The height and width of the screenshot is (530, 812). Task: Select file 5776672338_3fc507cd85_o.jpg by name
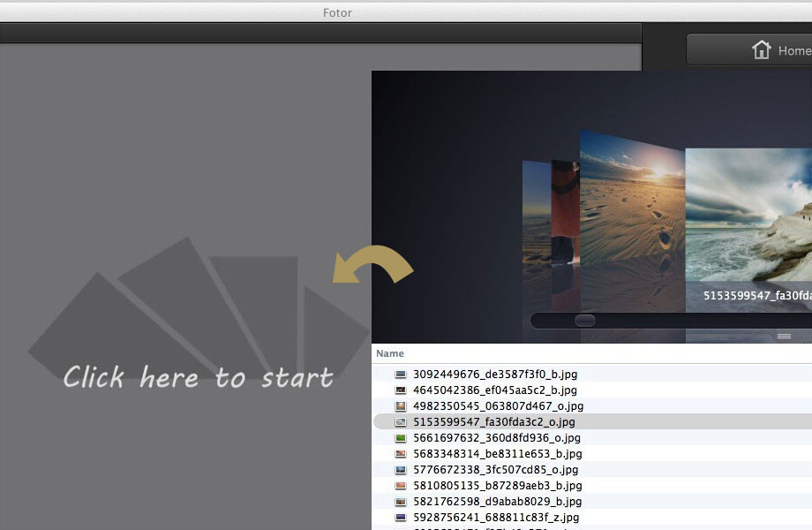pyautogui.click(x=495, y=470)
